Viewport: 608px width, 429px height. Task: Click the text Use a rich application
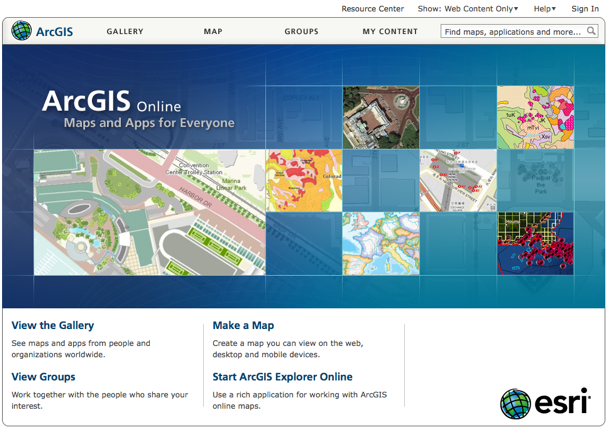point(300,400)
